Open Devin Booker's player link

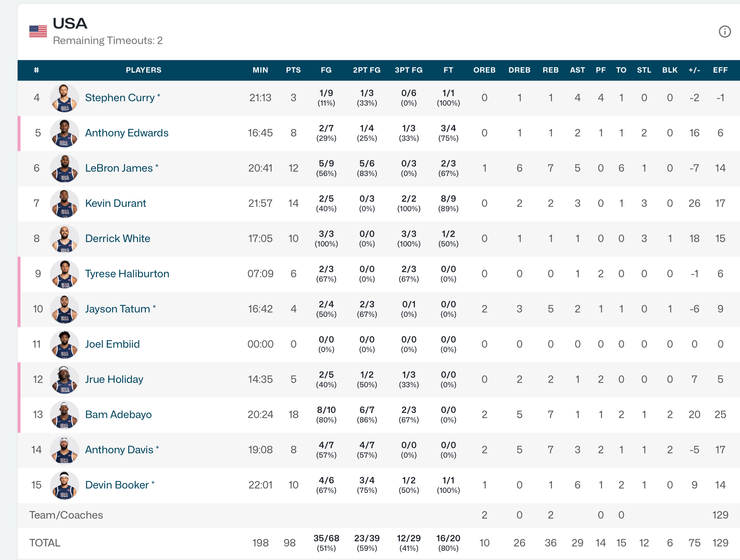pyautogui.click(x=117, y=485)
